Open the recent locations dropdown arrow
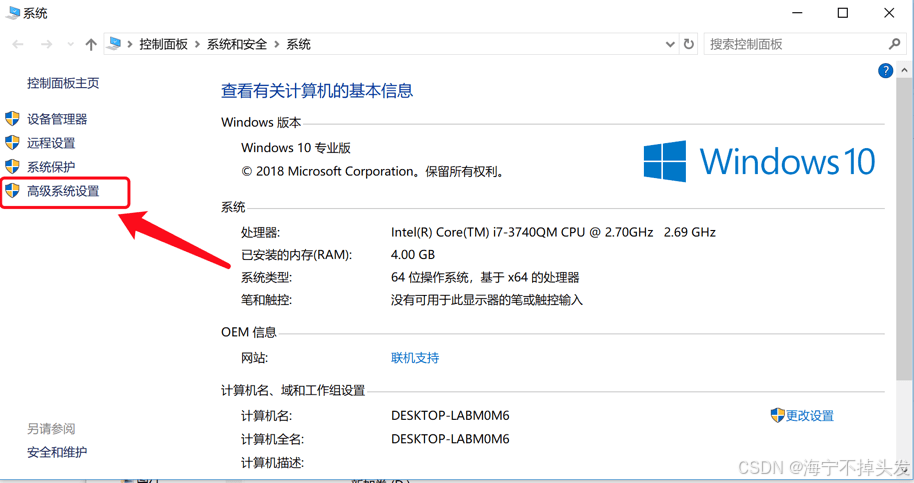Image resolution: width=914 pixels, height=483 pixels. pos(71,44)
